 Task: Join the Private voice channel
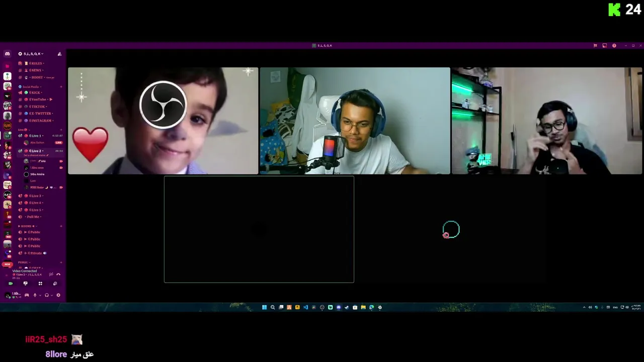tap(39, 253)
